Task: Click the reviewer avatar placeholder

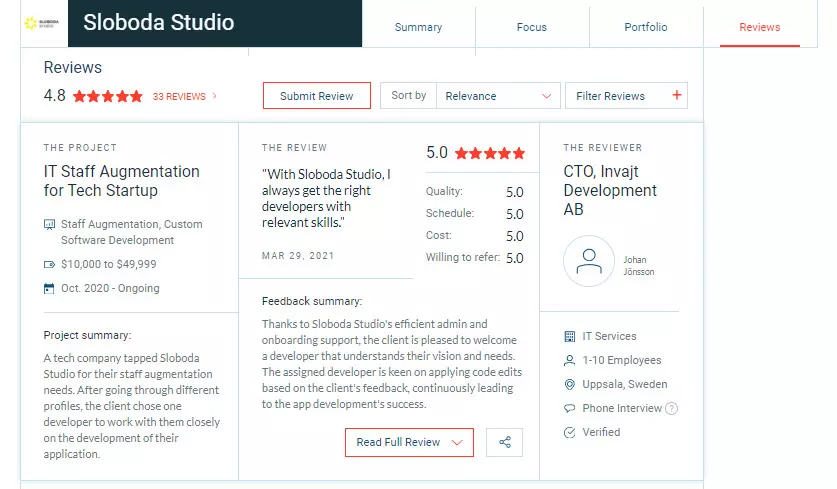Action: pos(589,261)
